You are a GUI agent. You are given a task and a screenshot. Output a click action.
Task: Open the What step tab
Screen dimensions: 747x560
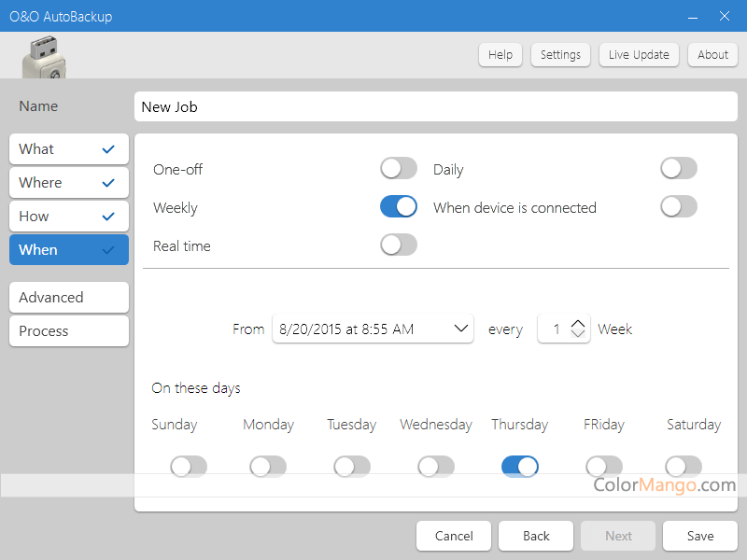(69, 149)
